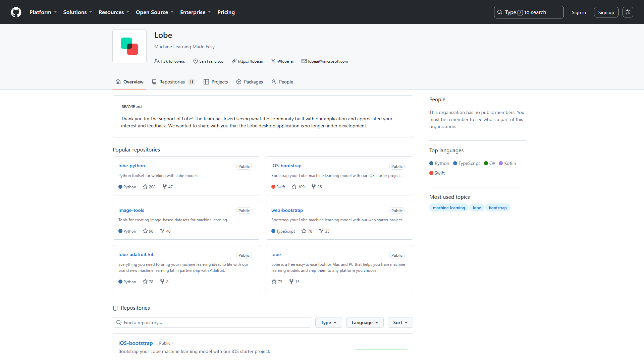Screen dimensions: 644x362
Task: Open iOS-bootstrap in pinned repositories
Action: pos(286,166)
